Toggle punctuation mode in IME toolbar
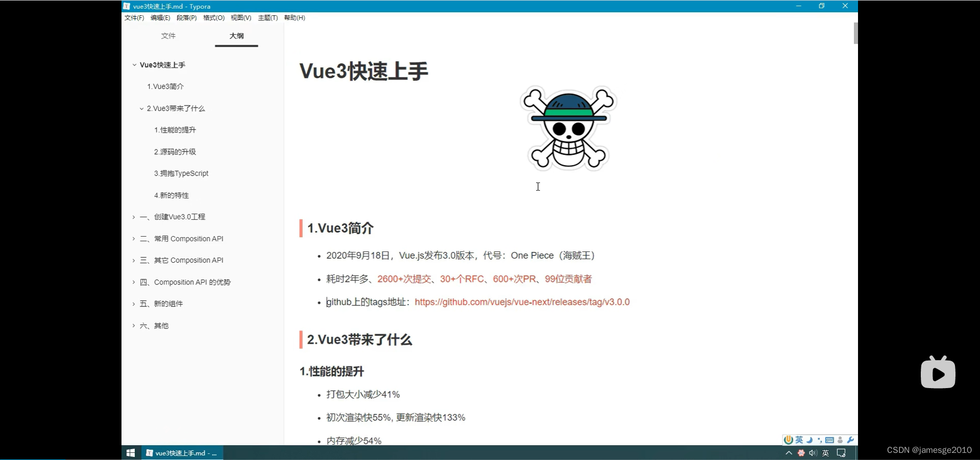The height and width of the screenshot is (460, 980). (x=820, y=440)
